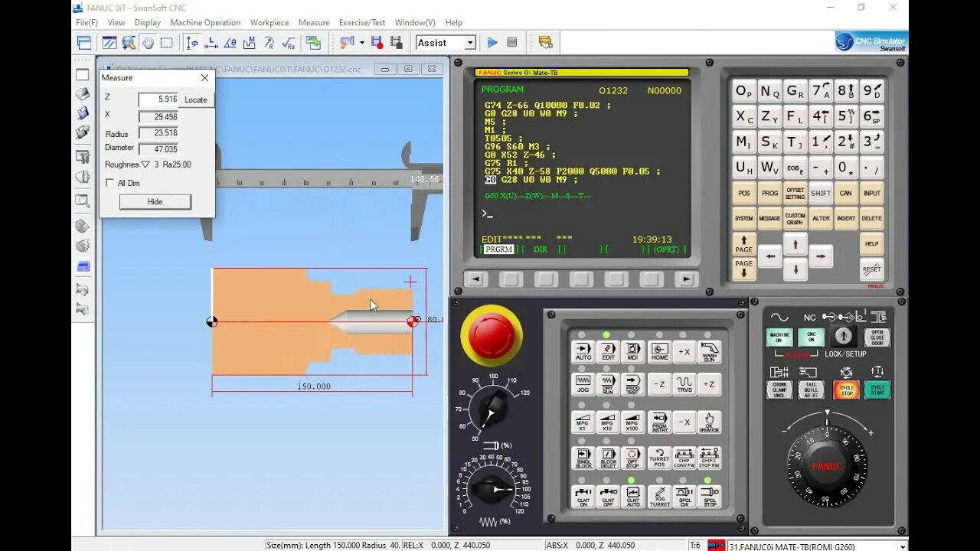Viewport: 980px width, 551px height.
Task: Click the blue run simulation play icon
Action: click(x=492, y=43)
